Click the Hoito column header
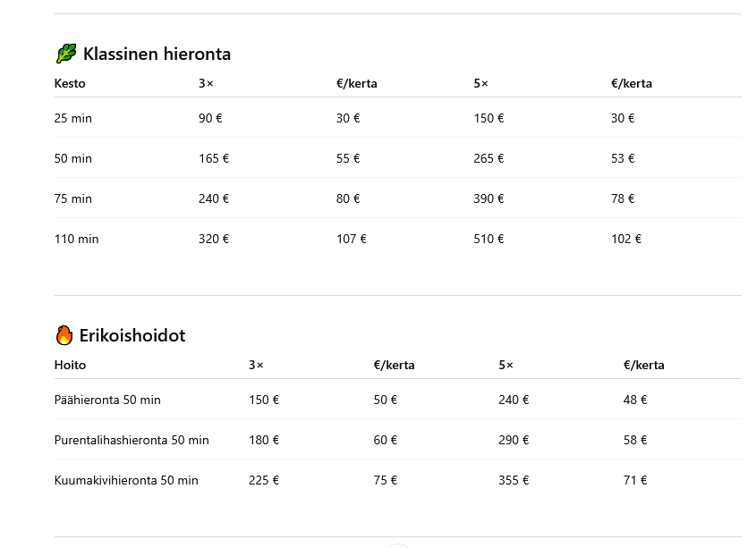Screen dimensions: 756x548 pyautogui.click(x=70, y=365)
